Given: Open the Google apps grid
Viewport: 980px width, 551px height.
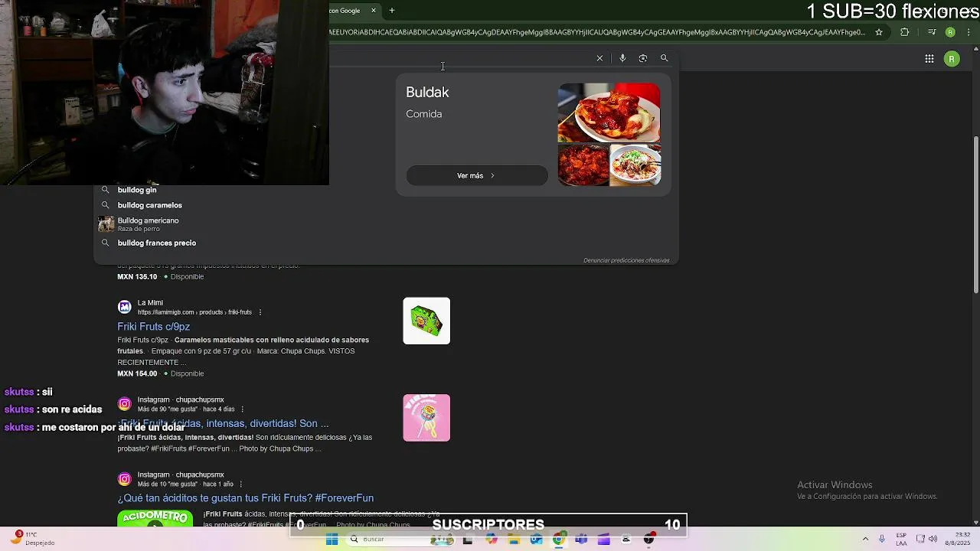Looking at the screenshot, I should [x=929, y=59].
